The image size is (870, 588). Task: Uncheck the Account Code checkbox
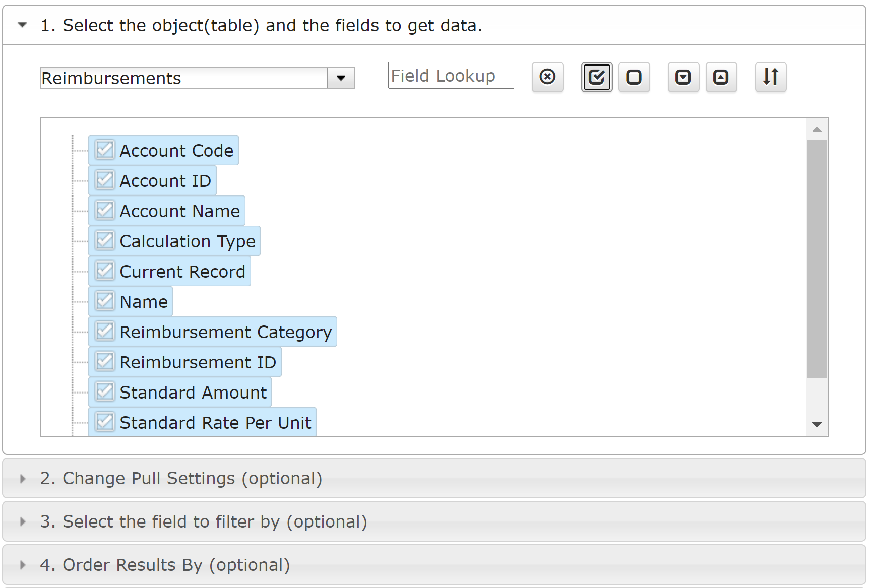(x=105, y=150)
